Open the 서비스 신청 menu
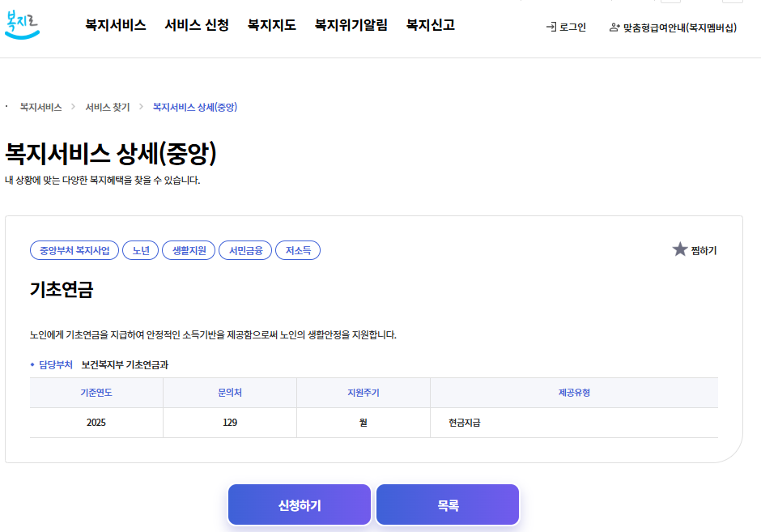This screenshot has height=532, width=761. pyautogui.click(x=197, y=25)
